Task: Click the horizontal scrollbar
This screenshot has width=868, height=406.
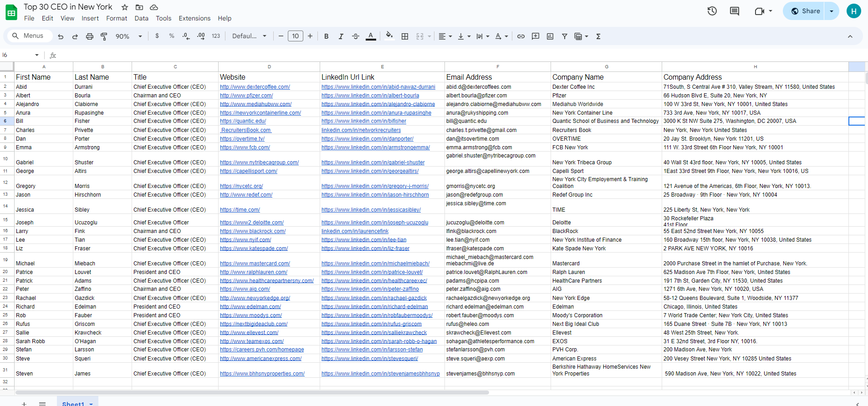Action: coord(252,392)
